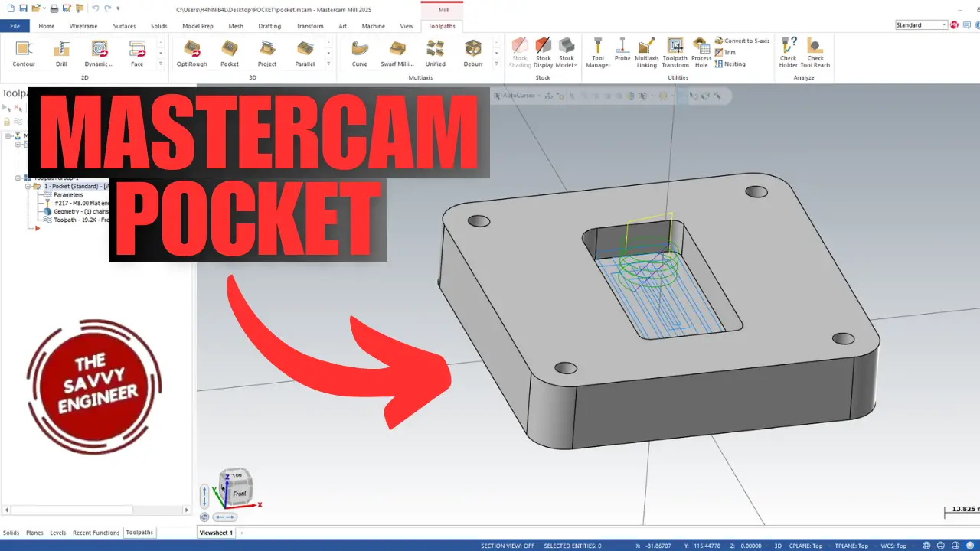
Task: Switch to the Solids ribbon tab
Action: (x=158, y=26)
